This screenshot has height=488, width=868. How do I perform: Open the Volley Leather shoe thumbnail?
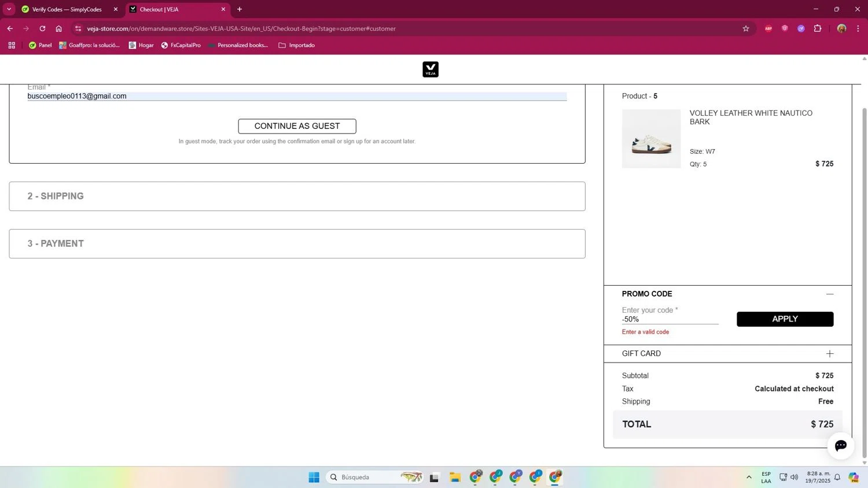651,139
